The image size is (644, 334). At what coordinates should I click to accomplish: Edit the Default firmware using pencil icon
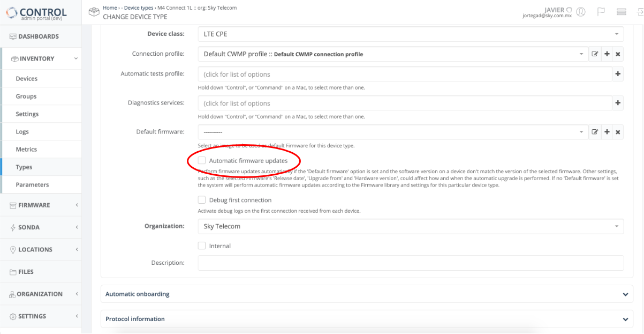pyautogui.click(x=595, y=132)
